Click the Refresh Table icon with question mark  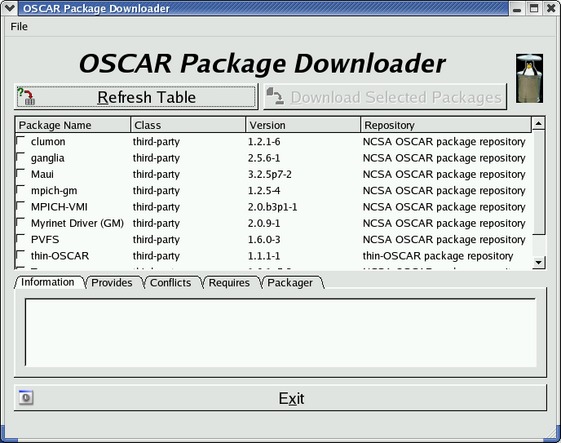click(x=26, y=96)
